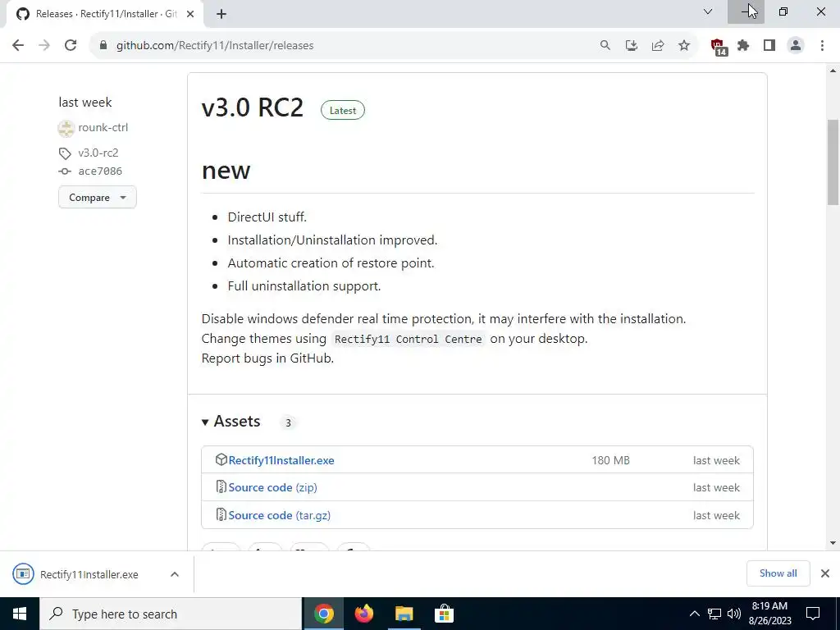
Task: Open commit ace7086
Action: (x=100, y=171)
